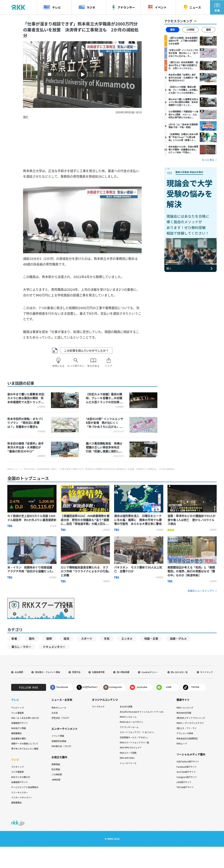Open ラジオトップ in the footer
The image size is (224, 868).
pos(17,767)
